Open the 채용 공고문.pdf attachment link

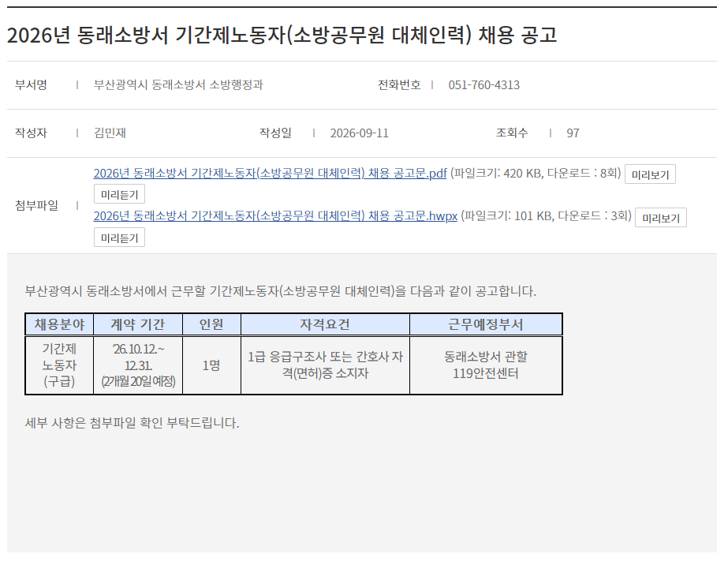point(270,174)
